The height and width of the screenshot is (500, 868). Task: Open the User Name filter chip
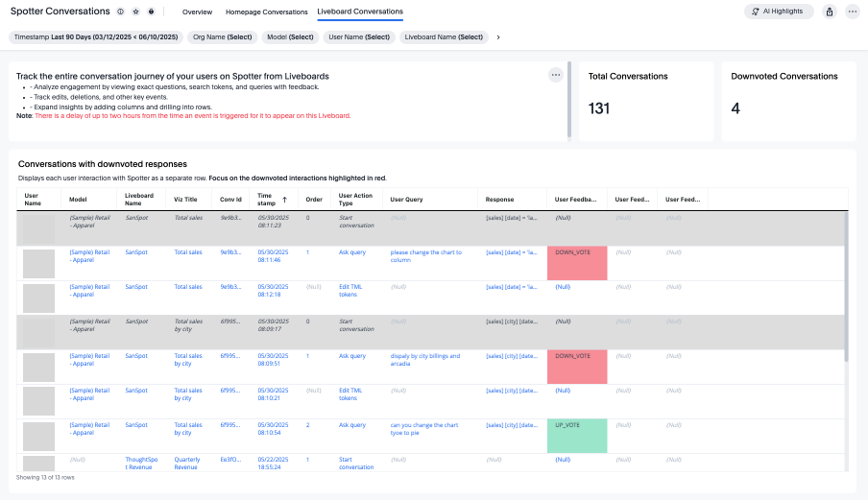pyautogui.click(x=358, y=36)
